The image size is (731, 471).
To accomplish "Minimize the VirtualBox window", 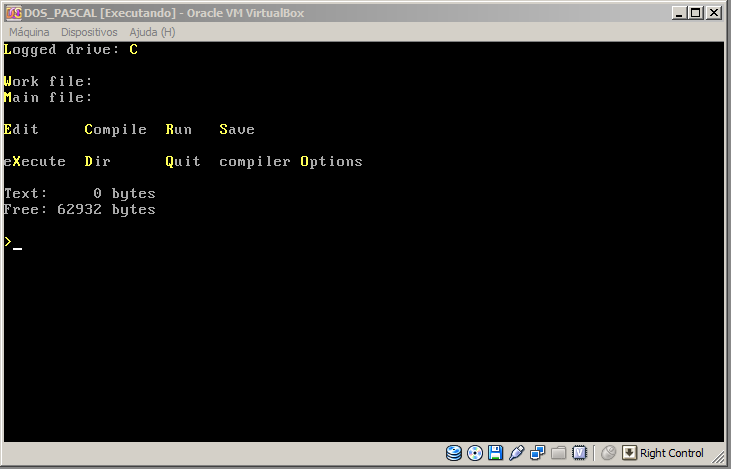I will coord(679,13).
